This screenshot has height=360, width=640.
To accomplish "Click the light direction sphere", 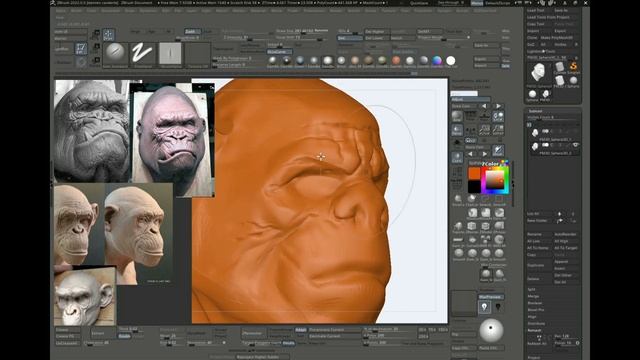I will pos(491,331).
